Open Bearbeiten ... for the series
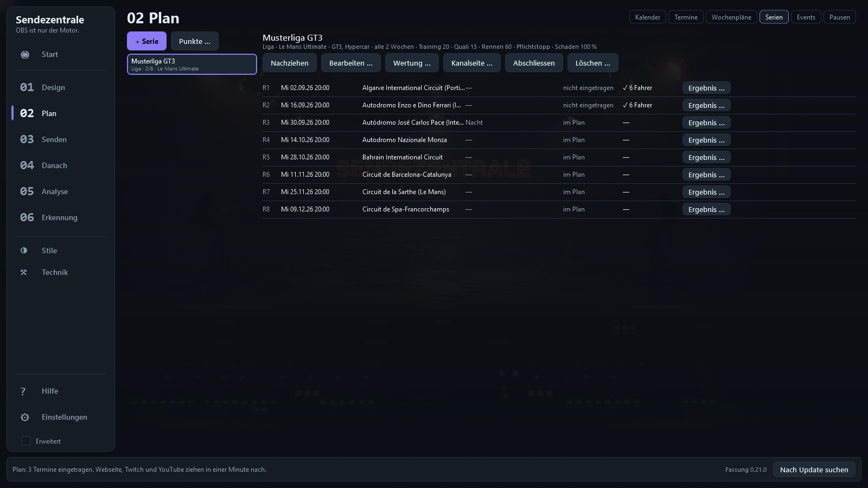Viewport: 868px width, 488px height. point(351,63)
